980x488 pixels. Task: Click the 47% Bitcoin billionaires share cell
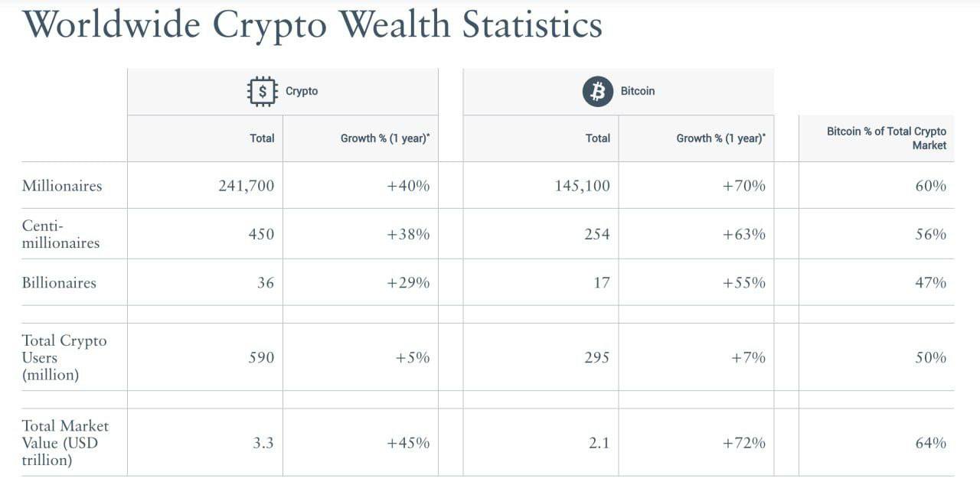coord(930,282)
